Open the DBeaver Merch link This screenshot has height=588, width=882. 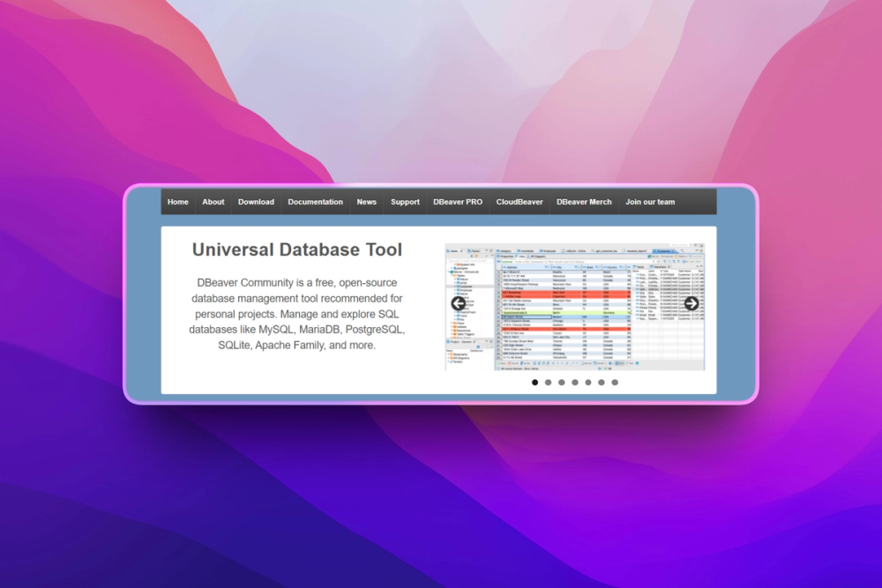coord(584,202)
